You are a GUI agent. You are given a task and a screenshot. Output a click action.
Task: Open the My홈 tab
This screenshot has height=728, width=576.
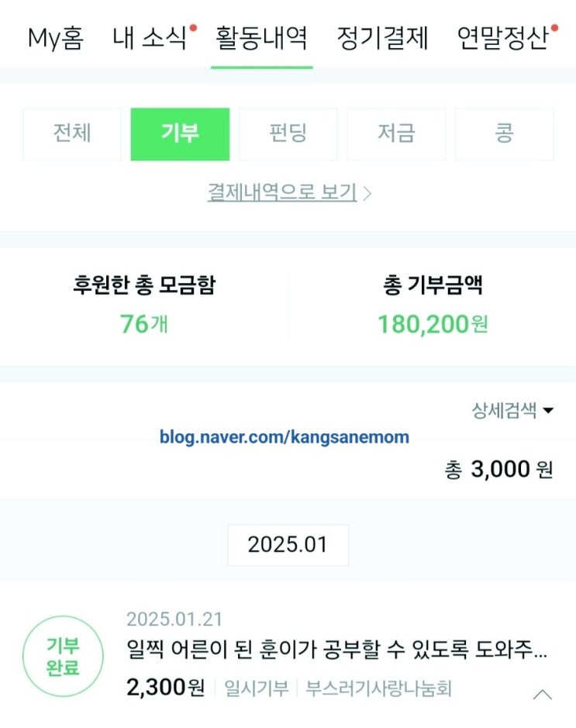click(56, 38)
